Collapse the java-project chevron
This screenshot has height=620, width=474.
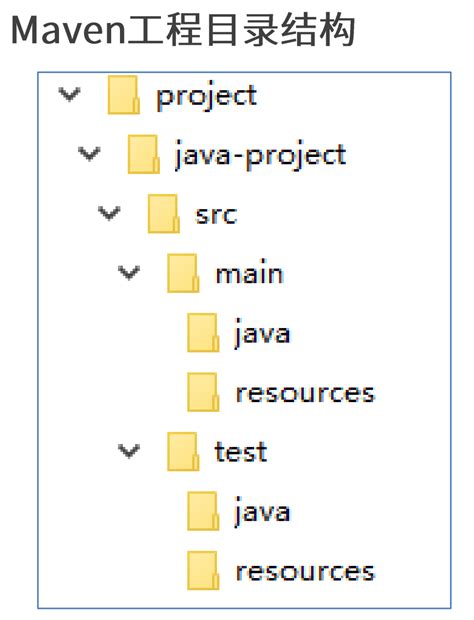(89, 154)
